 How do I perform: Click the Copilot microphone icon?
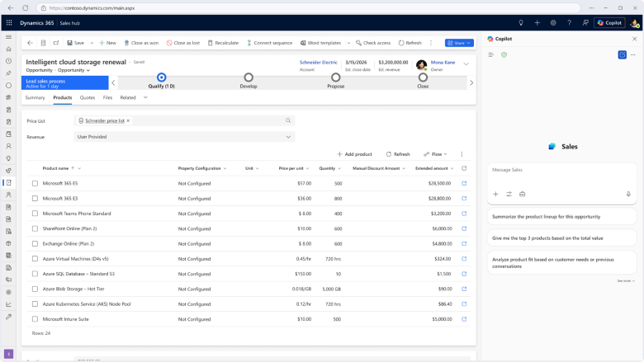point(628,195)
